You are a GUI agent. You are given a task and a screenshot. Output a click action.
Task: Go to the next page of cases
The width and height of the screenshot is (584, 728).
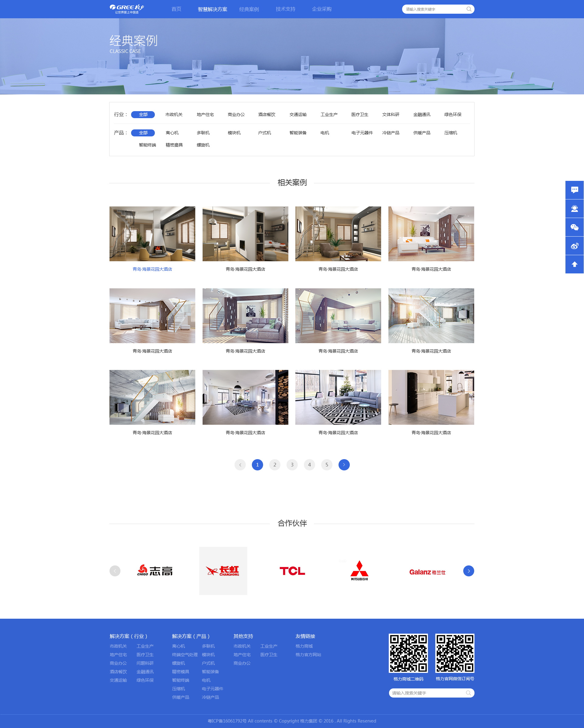point(344,465)
